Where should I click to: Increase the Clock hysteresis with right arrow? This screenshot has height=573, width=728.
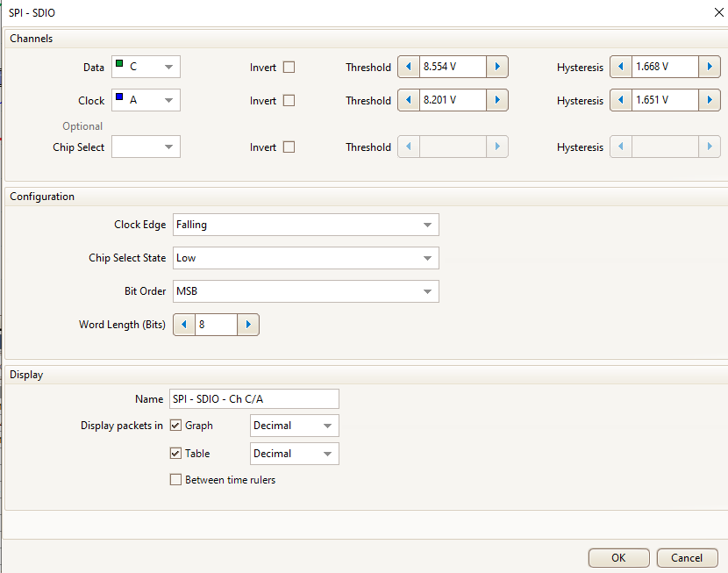709,101
